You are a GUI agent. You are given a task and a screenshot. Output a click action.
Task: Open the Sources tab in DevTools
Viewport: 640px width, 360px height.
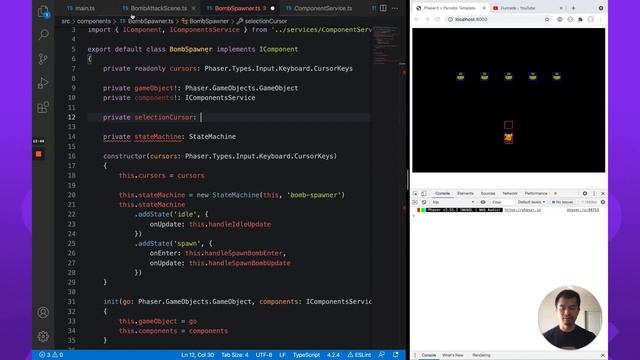(488, 193)
